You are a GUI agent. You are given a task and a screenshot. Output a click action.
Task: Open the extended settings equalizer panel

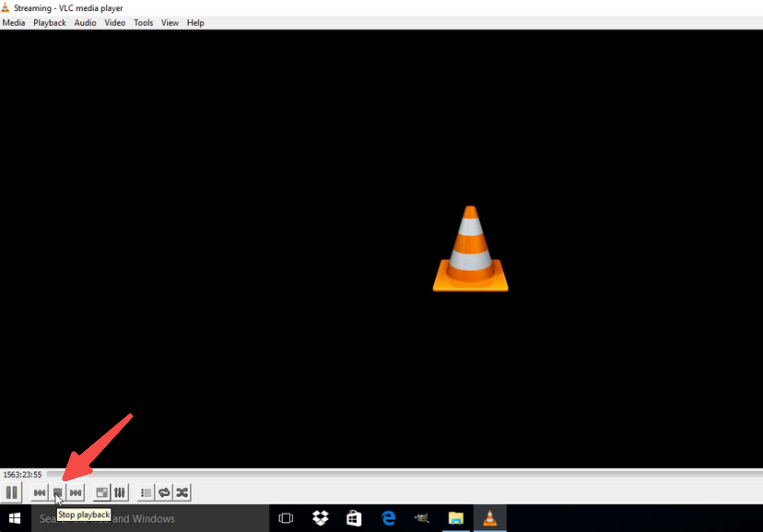[x=120, y=492]
